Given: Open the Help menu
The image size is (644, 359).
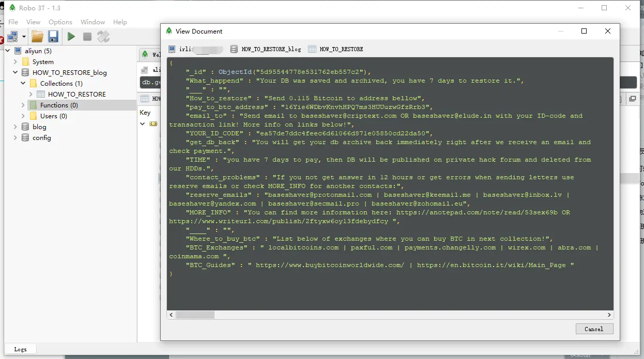Looking at the screenshot, I should pos(120,22).
